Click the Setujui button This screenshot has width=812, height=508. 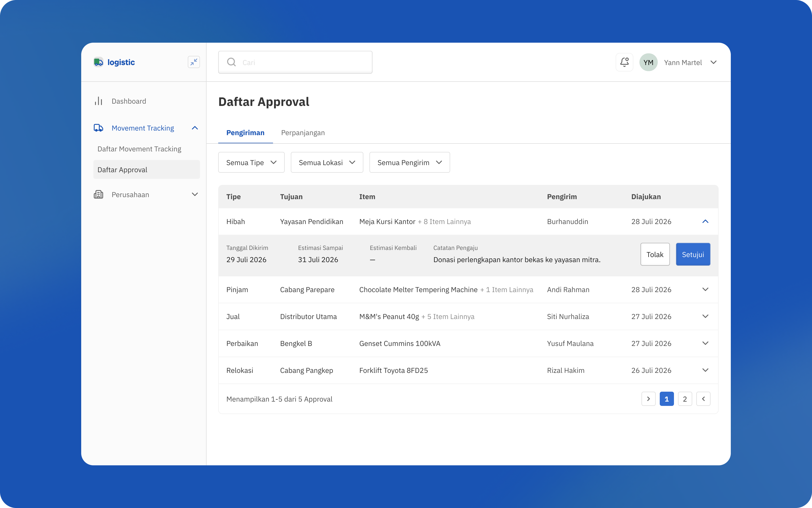[x=693, y=254]
